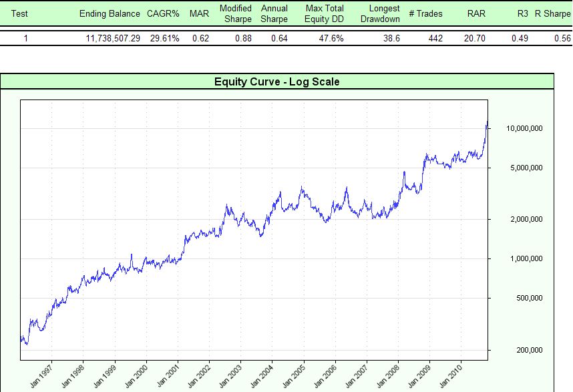
Task: Click the Equity Curve - Log Scale title
Action: (x=276, y=81)
